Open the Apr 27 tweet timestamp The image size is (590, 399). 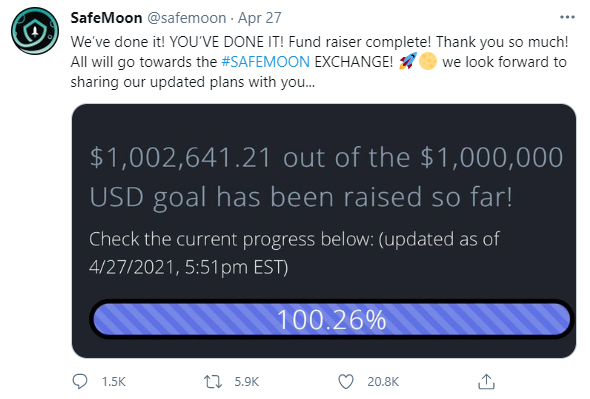click(x=260, y=18)
